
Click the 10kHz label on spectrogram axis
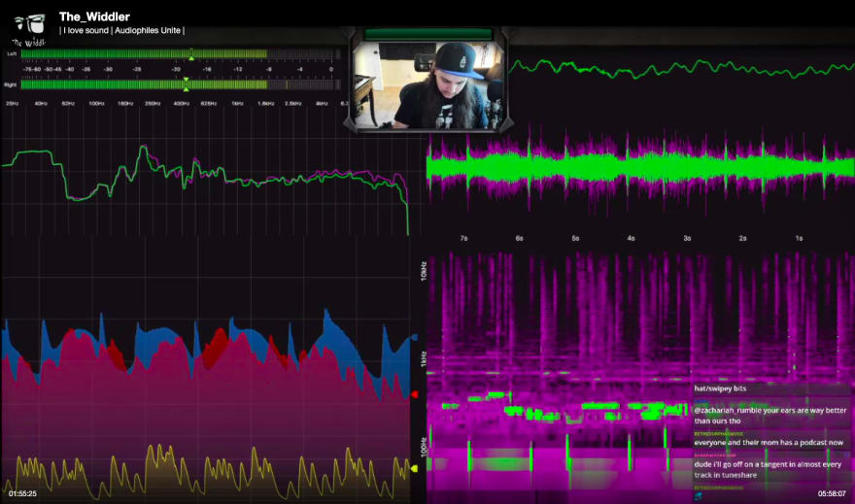click(x=424, y=271)
